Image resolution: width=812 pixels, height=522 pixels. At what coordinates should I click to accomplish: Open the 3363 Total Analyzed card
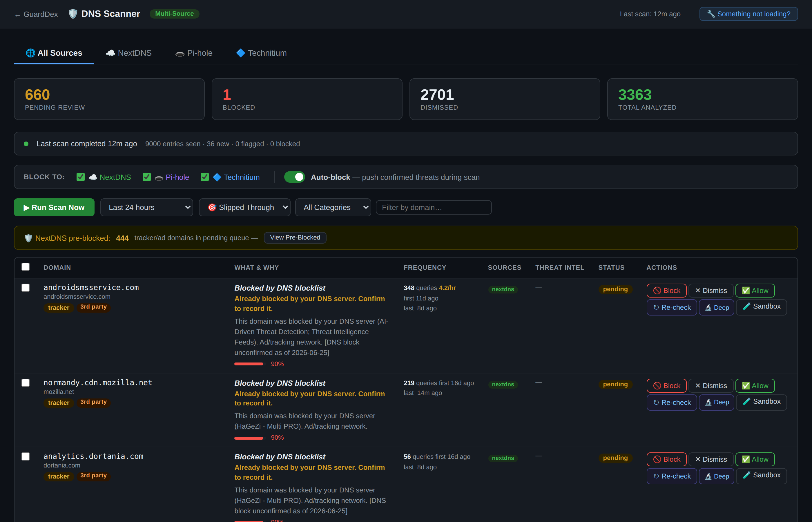(x=702, y=99)
